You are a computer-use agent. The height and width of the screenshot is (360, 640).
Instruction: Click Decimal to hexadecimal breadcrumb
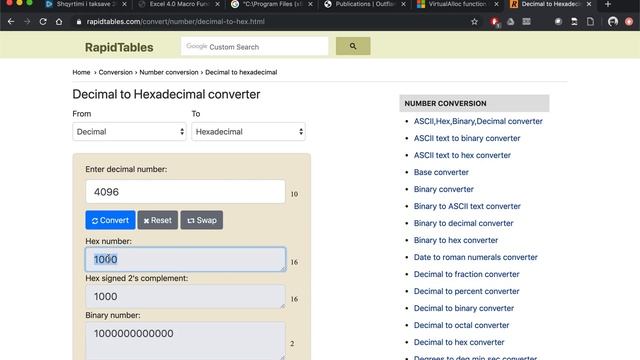coord(241,72)
